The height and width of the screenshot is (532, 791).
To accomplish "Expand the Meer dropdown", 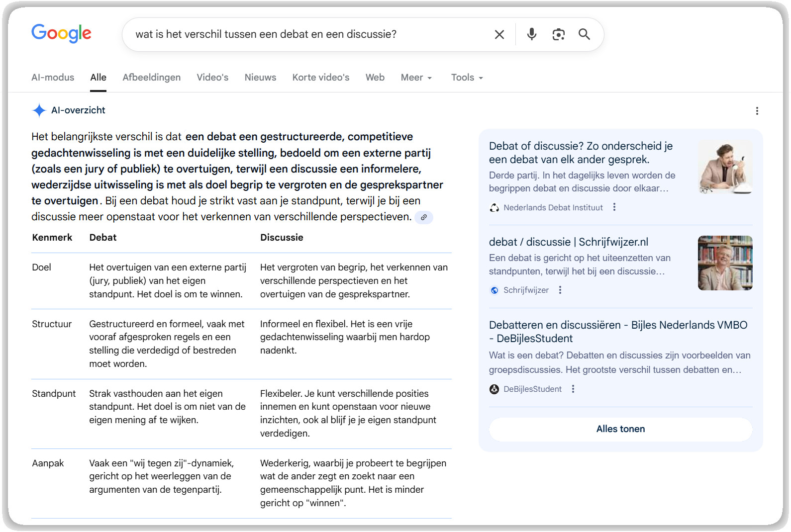I will (x=416, y=78).
